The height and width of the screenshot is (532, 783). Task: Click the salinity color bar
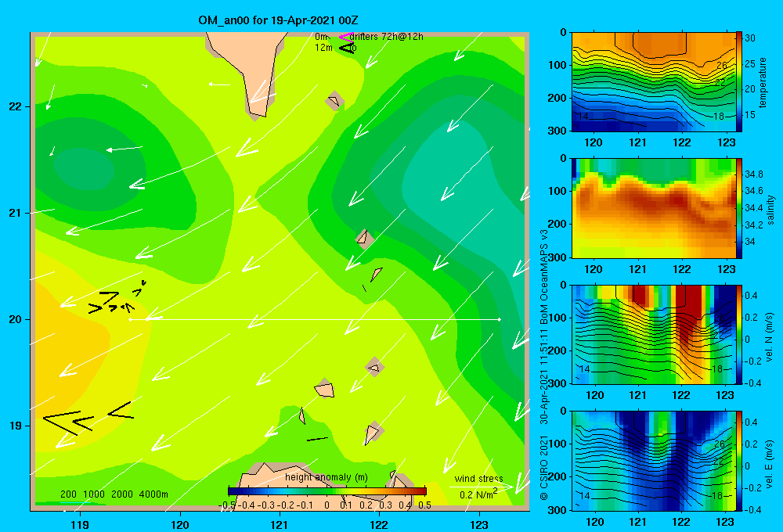click(x=739, y=208)
